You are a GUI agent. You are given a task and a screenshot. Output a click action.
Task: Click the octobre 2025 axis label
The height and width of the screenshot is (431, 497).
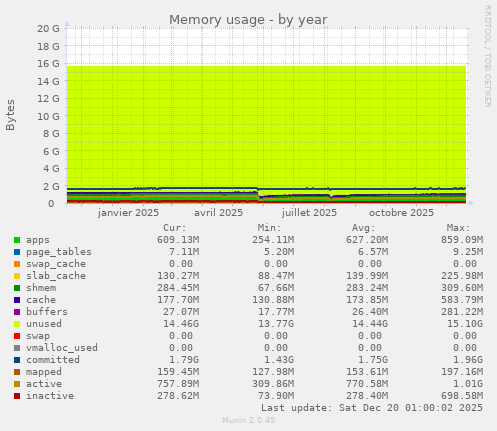402,213
